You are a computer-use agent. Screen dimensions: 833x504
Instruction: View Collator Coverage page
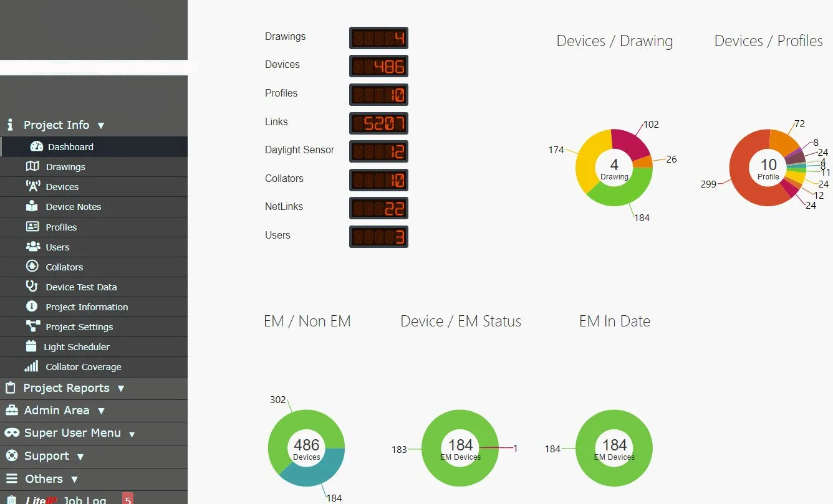(94, 366)
